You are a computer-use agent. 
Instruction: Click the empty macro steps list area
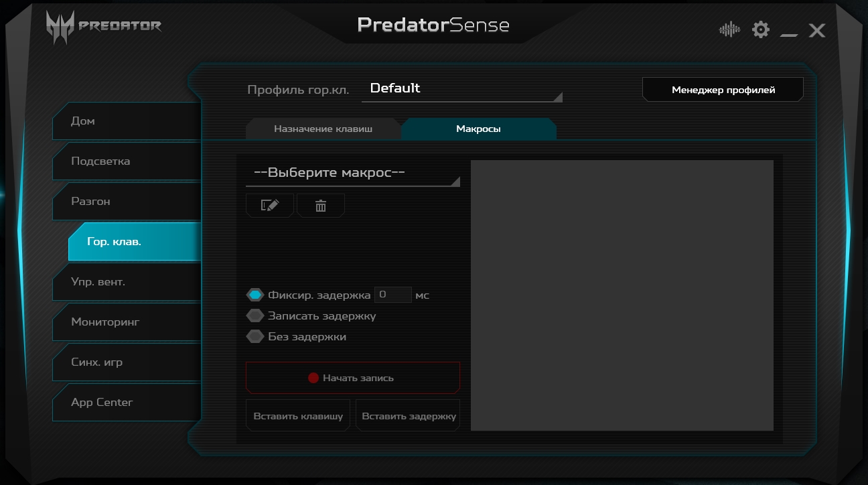622,295
